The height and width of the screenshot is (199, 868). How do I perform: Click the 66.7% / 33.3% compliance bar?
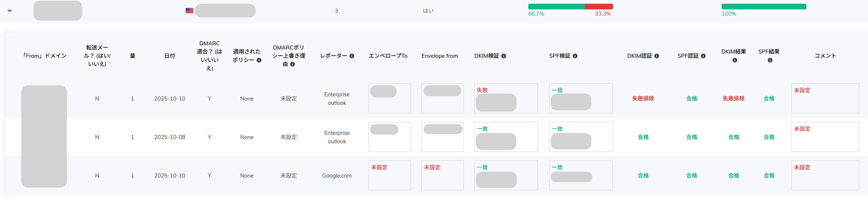[570, 7]
